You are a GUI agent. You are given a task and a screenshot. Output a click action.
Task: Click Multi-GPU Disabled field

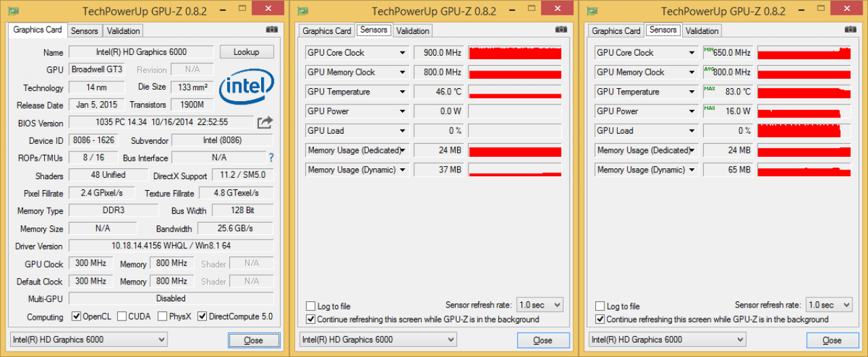pyautogui.click(x=171, y=299)
